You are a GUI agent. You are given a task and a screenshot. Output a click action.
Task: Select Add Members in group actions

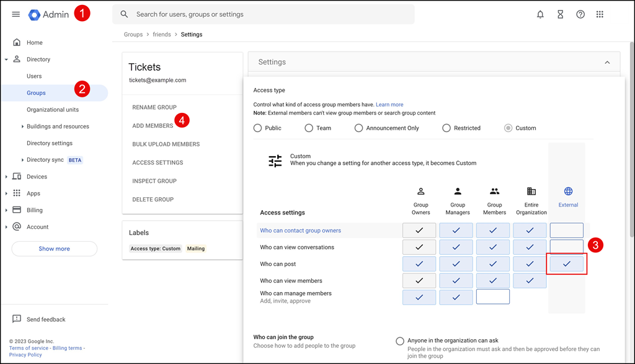153,126
